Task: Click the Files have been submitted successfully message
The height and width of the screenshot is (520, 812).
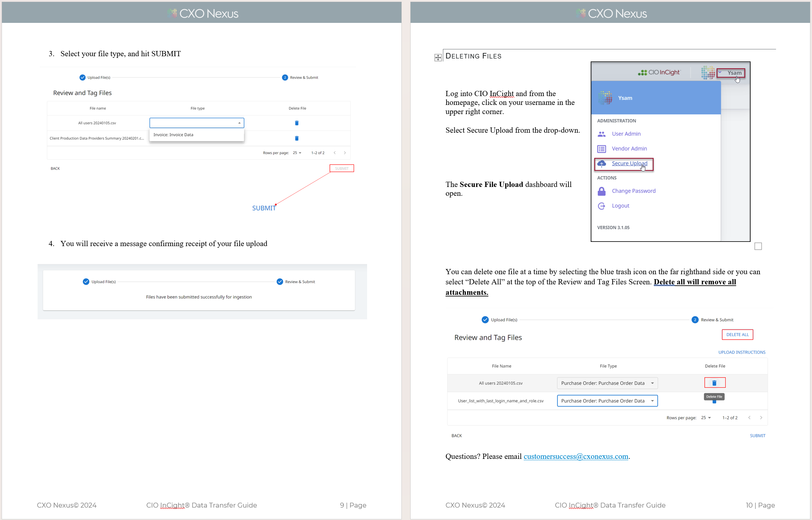Action: [199, 297]
